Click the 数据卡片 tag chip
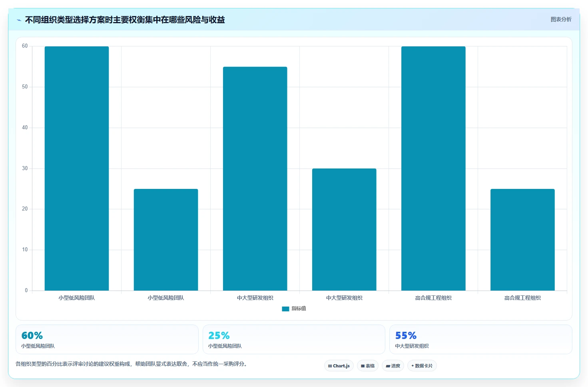This screenshot has width=588, height=387. click(422, 366)
